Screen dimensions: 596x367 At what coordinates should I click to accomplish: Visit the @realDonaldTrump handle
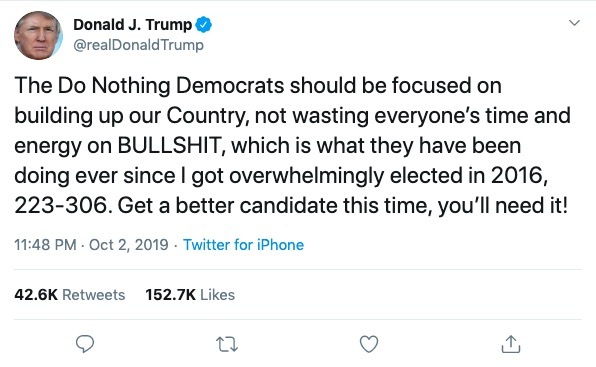(x=138, y=45)
